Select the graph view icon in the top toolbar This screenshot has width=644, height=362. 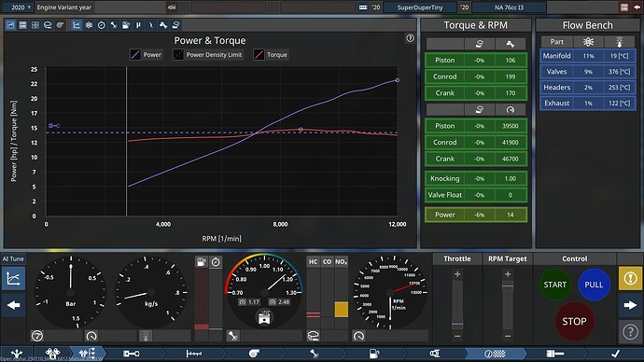(x=10, y=25)
